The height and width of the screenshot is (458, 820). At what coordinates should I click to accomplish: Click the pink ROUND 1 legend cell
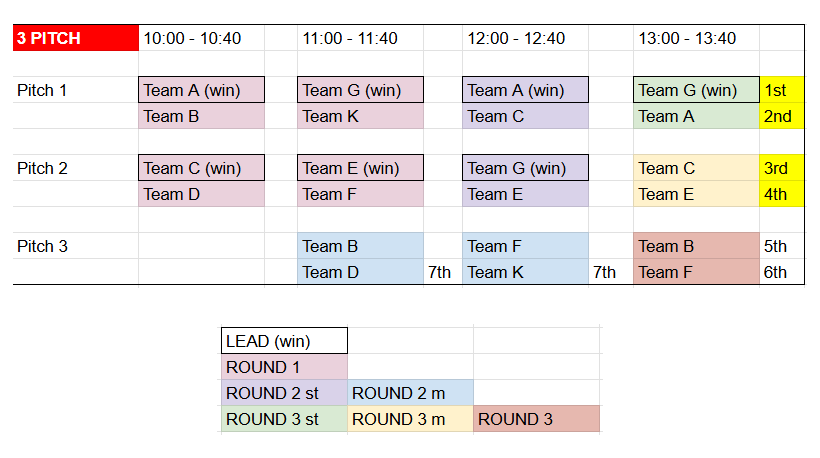284,367
